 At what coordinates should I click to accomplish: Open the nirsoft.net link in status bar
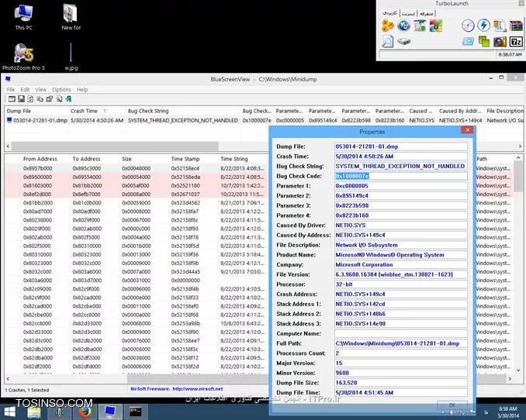(198, 389)
